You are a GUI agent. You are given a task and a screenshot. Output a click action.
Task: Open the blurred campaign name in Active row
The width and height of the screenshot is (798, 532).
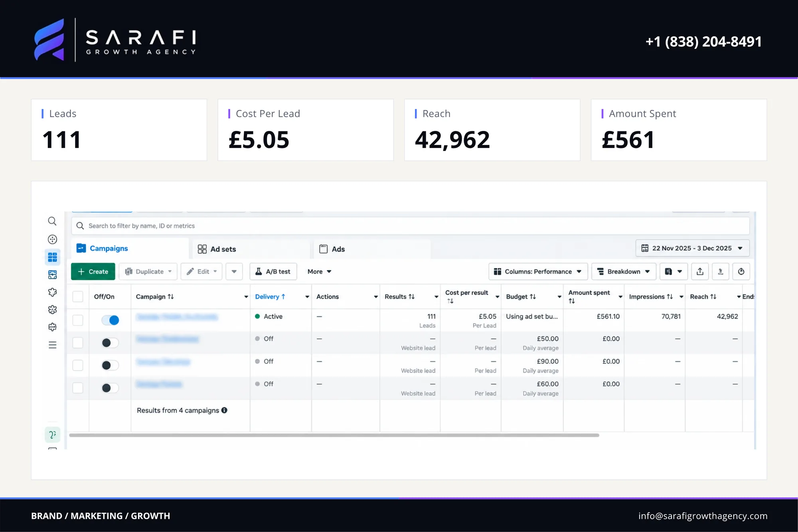pyautogui.click(x=177, y=317)
